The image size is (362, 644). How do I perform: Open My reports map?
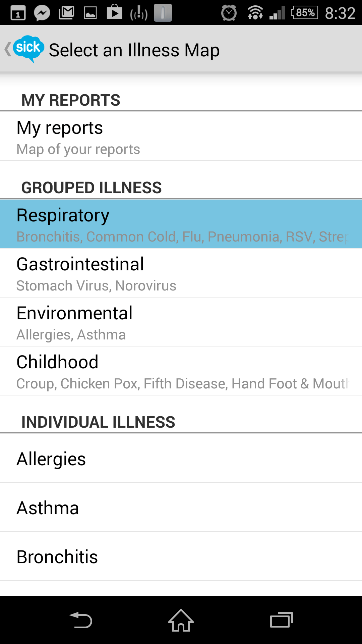(x=181, y=137)
